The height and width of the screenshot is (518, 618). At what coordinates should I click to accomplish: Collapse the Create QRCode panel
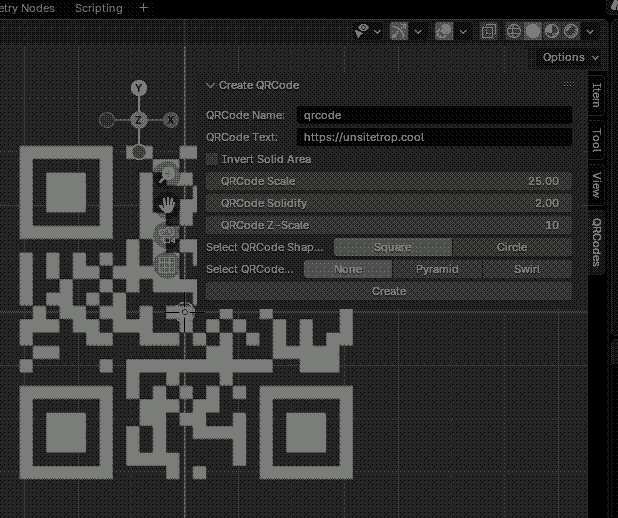pos(211,86)
